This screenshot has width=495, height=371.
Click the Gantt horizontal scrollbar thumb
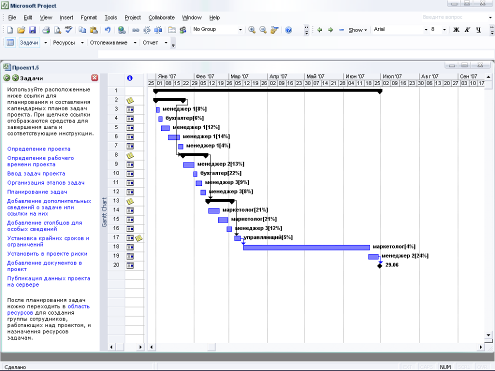coord(211,347)
